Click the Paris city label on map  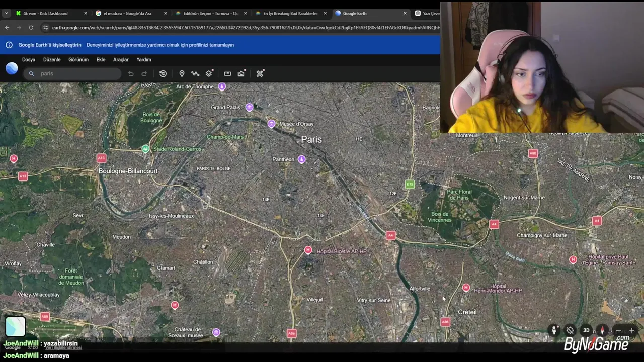click(311, 139)
